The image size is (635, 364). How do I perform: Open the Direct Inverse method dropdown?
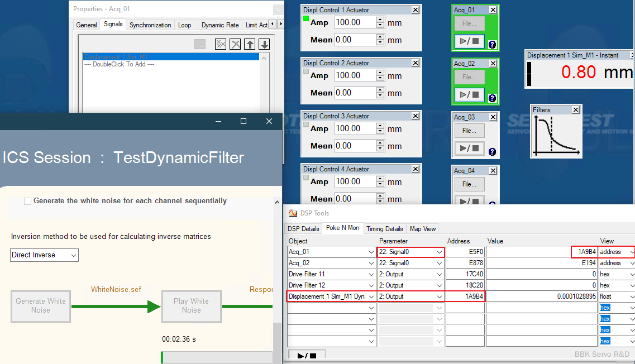[x=45, y=255]
